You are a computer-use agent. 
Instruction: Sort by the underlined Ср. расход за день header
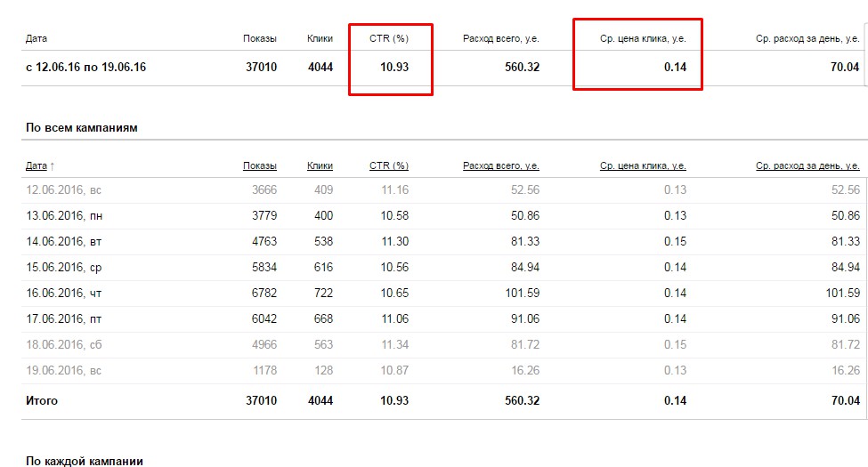(x=808, y=165)
